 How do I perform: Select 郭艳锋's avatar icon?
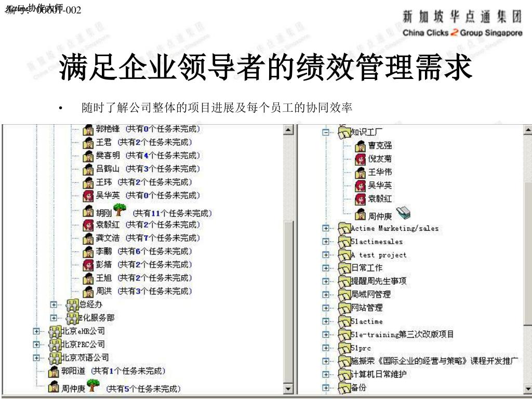[88, 129]
